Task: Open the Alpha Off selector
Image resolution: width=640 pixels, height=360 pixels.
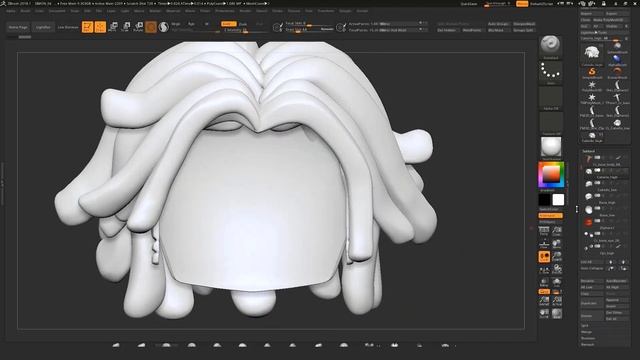Action: coord(551,98)
